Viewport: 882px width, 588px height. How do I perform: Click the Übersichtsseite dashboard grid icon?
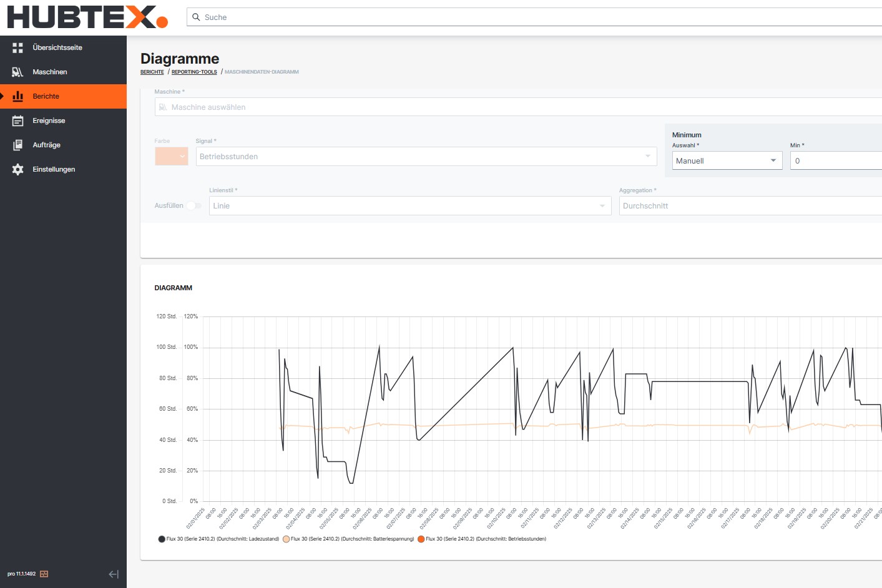pyautogui.click(x=17, y=47)
